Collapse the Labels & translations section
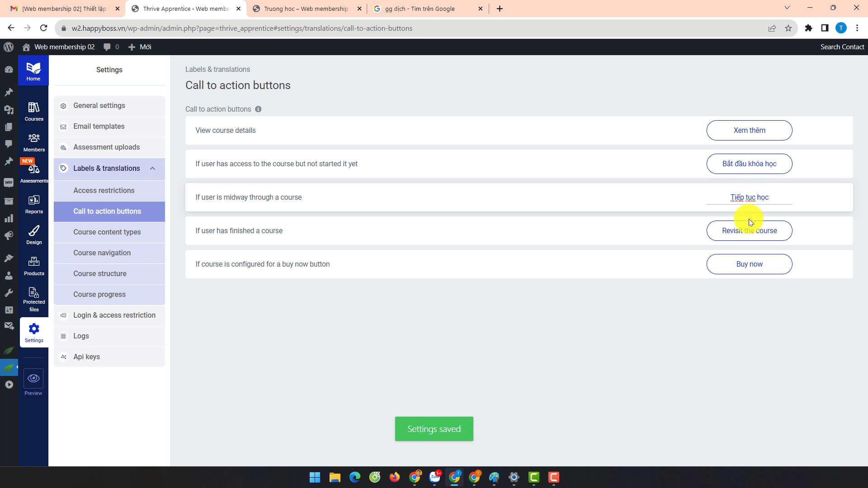 [152, 169]
